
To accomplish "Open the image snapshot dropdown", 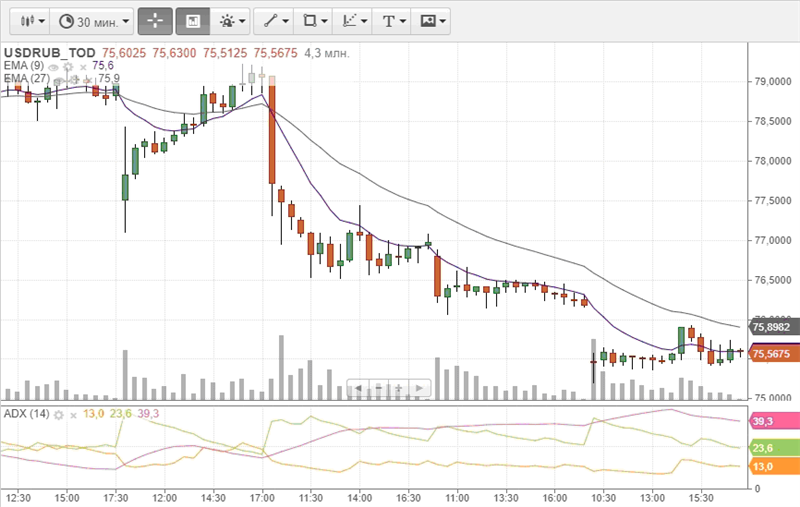I will (x=432, y=21).
